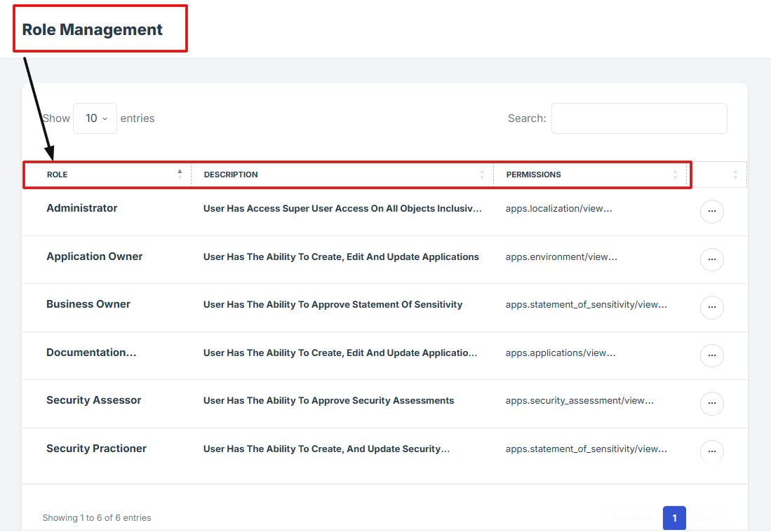Viewport: 771px width, 532px height.
Task: Expand the Show entries count dropdown
Action: [x=95, y=118]
